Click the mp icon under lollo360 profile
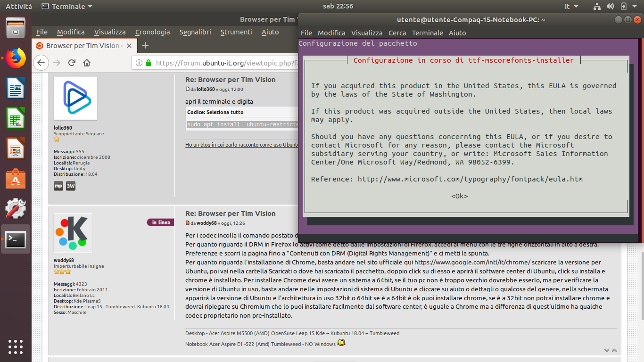Image resolution: width=644 pixels, height=362 pixels. click(58, 186)
